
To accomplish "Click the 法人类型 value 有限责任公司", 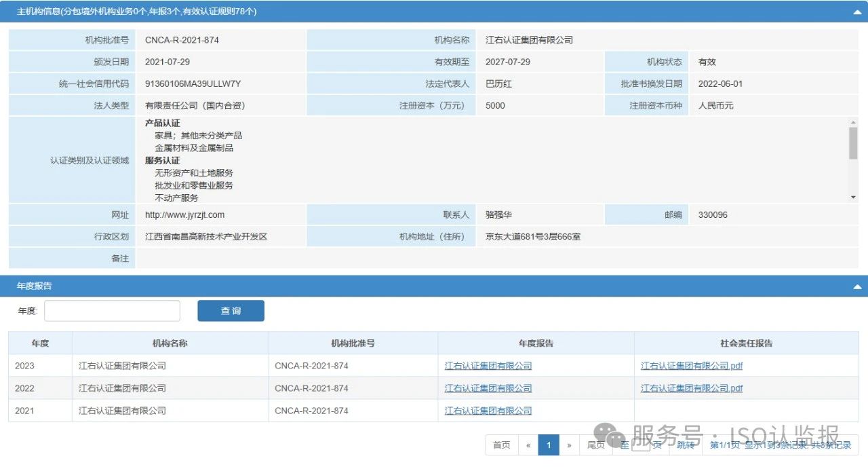I will click(195, 106).
